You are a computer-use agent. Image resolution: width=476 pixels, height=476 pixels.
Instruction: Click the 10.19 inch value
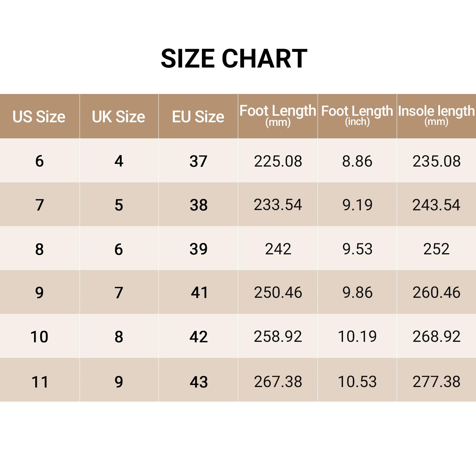tap(357, 336)
